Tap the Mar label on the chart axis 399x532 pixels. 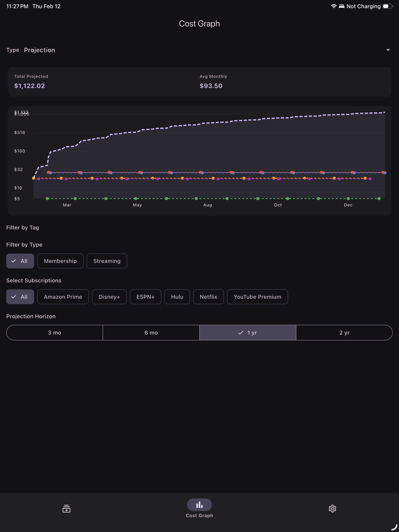(x=67, y=205)
